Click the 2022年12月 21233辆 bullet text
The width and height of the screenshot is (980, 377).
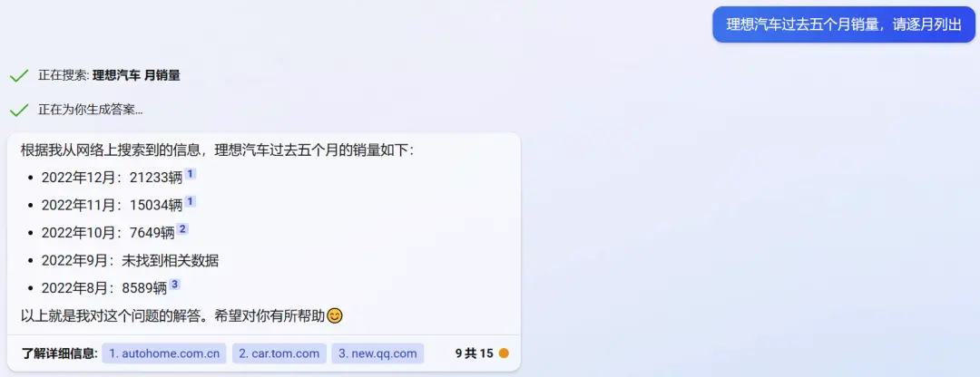pyautogui.click(x=112, y=178)
